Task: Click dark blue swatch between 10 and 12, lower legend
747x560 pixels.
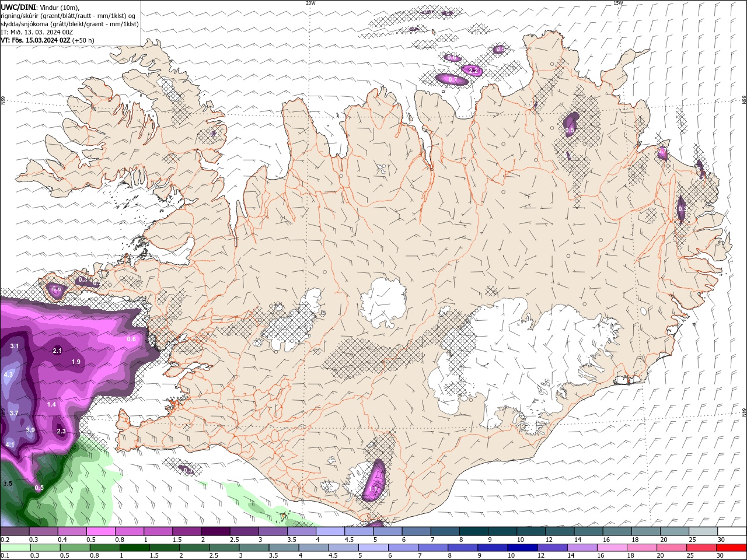Action: coord(521,548)
